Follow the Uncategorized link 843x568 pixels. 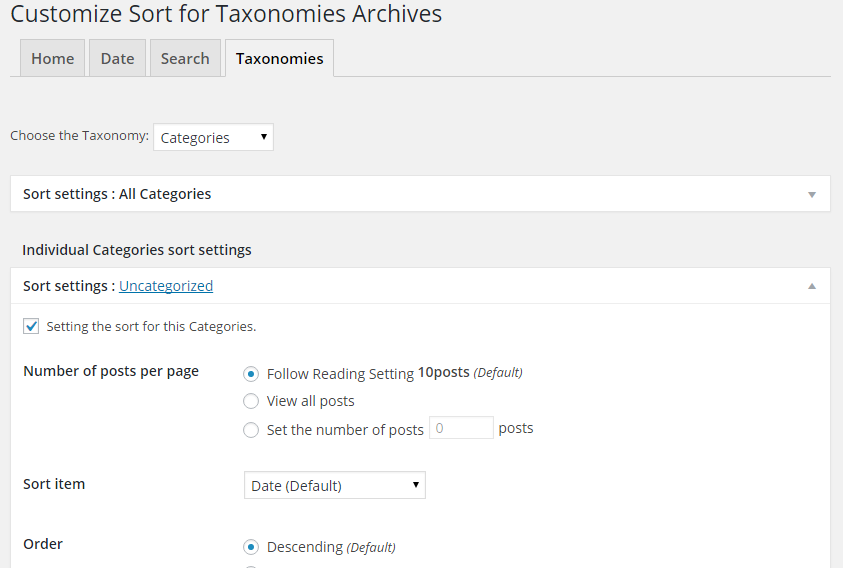coord(166,286)
